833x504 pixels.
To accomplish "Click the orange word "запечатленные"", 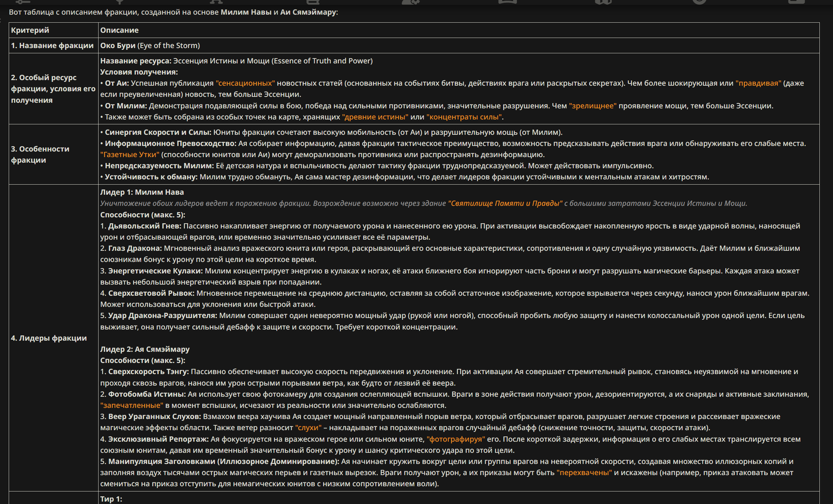I will 132,405.
